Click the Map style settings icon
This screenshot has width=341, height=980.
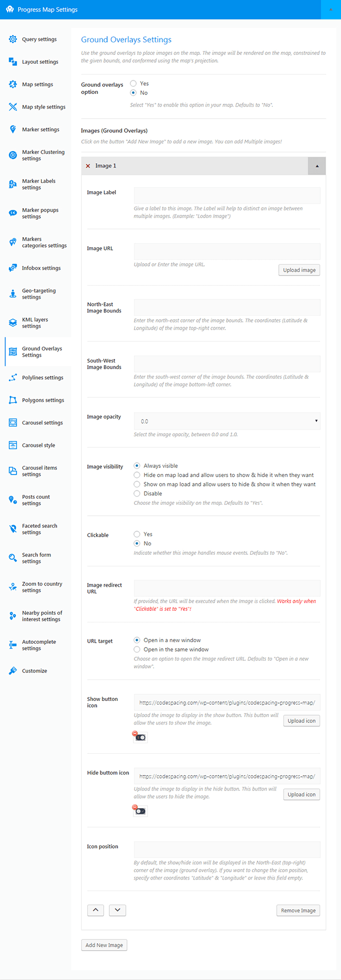[x=13, y=107]
